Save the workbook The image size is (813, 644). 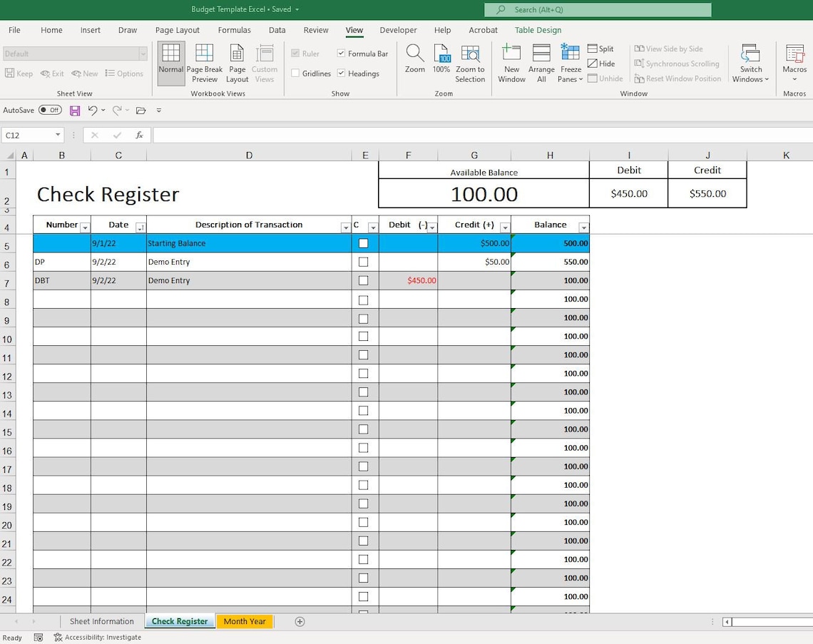coord(74,110)
